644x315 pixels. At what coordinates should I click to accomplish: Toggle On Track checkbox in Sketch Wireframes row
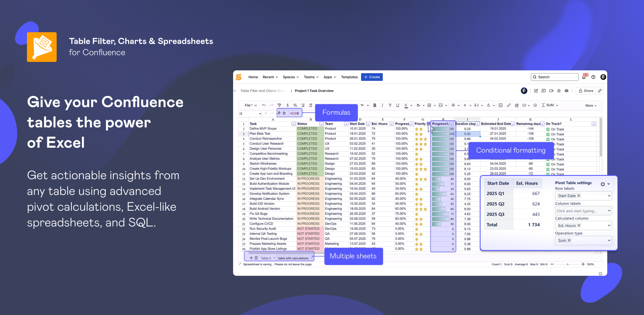(x=548, y=164)
